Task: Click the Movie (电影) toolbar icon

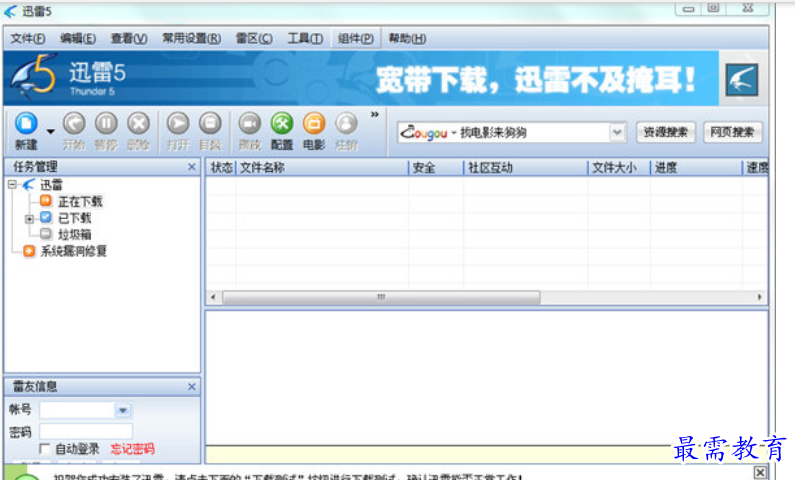Action: pyautogui.click(x=314, y=124)
